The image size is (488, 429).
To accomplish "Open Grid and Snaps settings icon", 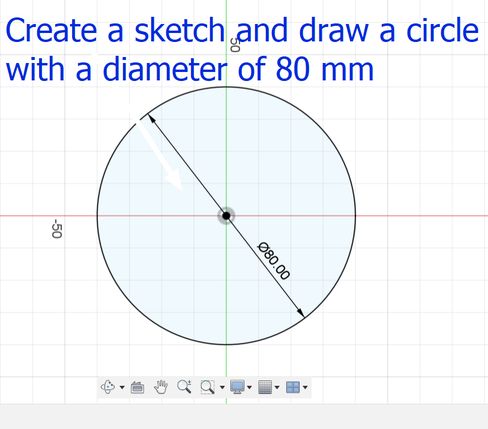I will pos(265,387).
